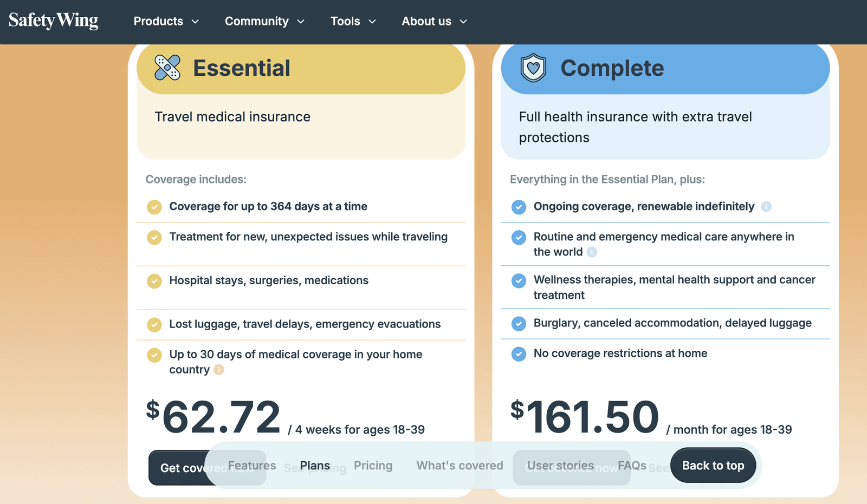This screenshot has width=867, height=504.
Task: Click yellow checkmark beside Lost luggage
Action: pyautogui.click(x=154, y=325)
